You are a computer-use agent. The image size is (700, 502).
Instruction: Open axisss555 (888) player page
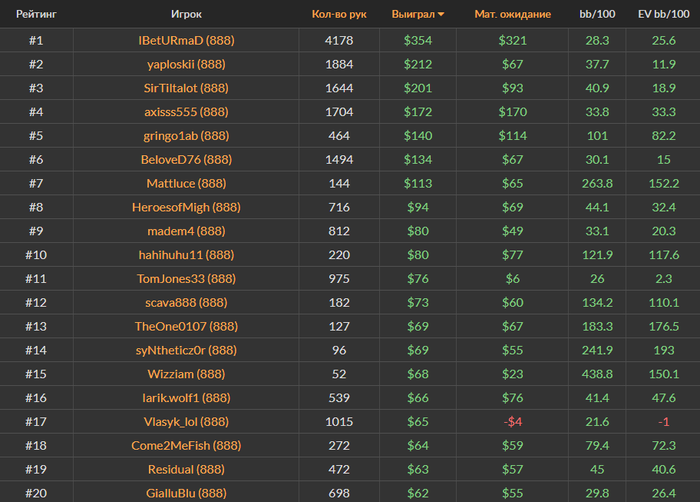[186, 112]
